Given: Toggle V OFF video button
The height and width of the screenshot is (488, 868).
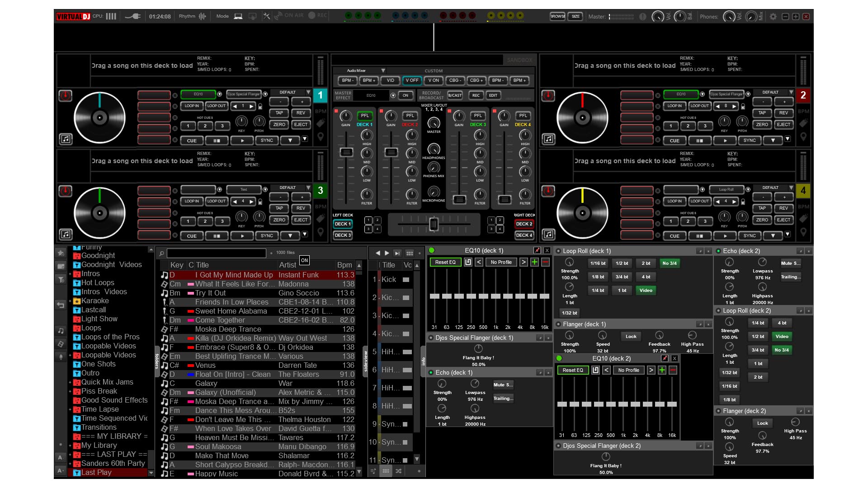Looking at the screenshot, I should pos(412,80).
